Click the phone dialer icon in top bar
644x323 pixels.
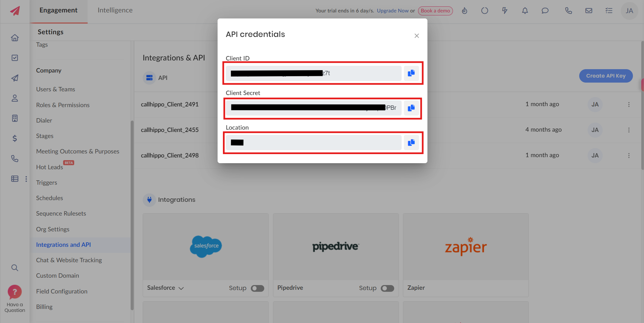pos(568,11)
